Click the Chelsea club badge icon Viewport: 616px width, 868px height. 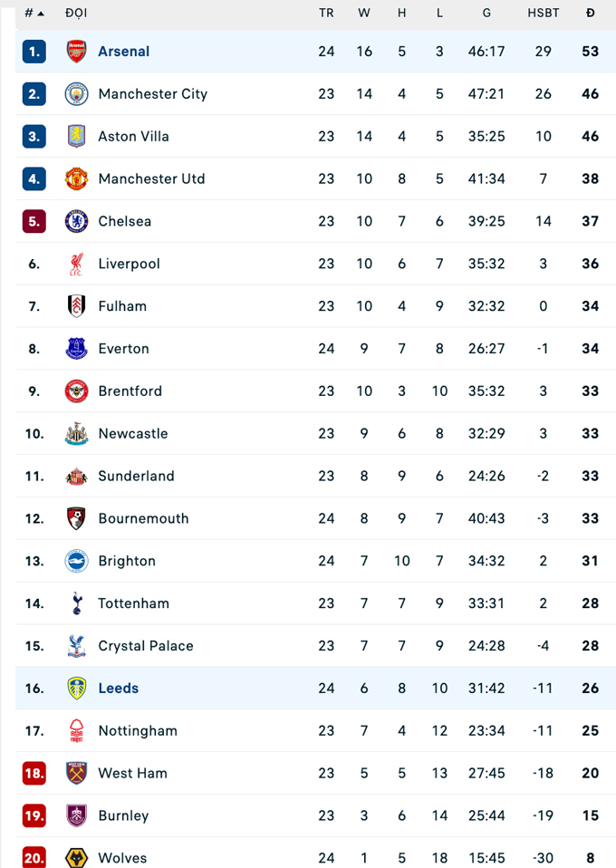tap(77, 221)
